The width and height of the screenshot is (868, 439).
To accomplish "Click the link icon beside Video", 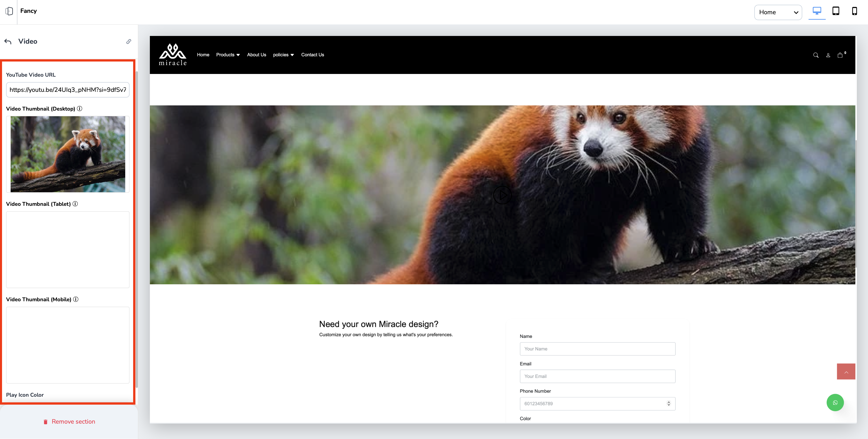I will coord(128,41).
